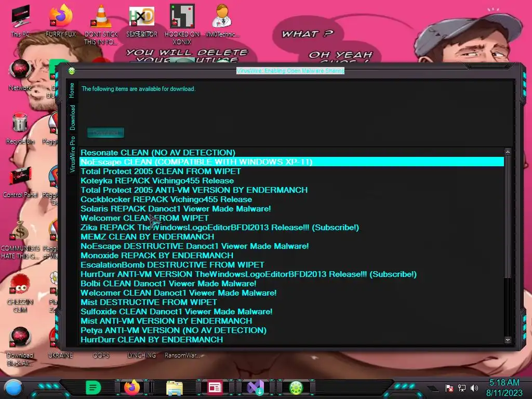Click the volume speaker tray icon

coord(474,388)
